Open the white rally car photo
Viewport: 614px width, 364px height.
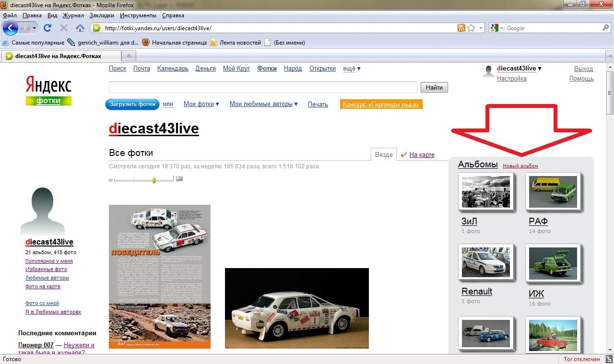tap(297, 308)
